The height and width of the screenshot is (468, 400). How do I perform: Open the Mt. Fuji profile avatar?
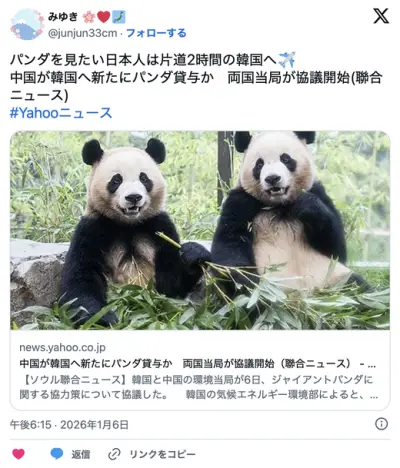click(27, 24)
